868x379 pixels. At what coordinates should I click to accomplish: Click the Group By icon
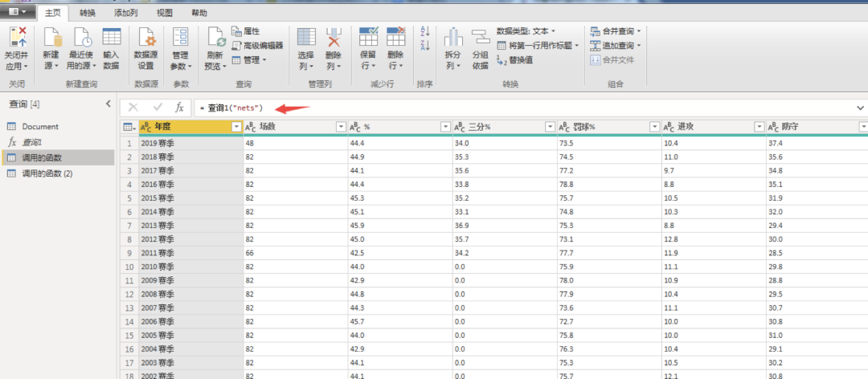480,38
